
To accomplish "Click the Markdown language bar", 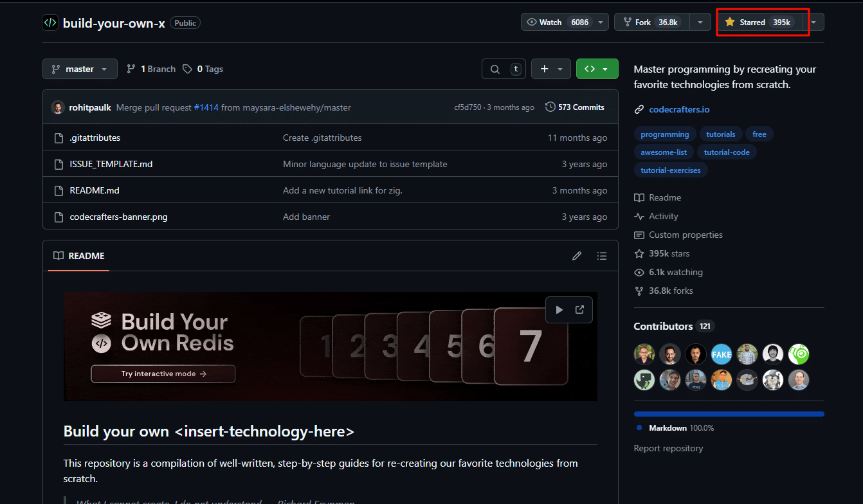I will coord(729,414).
